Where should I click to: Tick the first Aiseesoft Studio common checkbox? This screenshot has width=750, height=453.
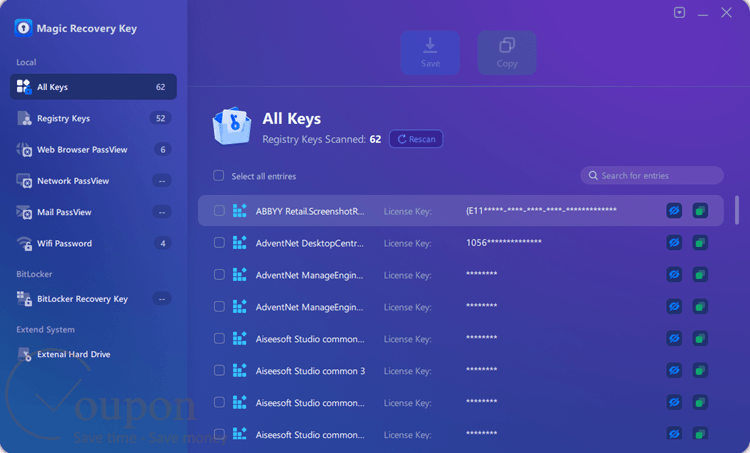[x=219, y=339]
